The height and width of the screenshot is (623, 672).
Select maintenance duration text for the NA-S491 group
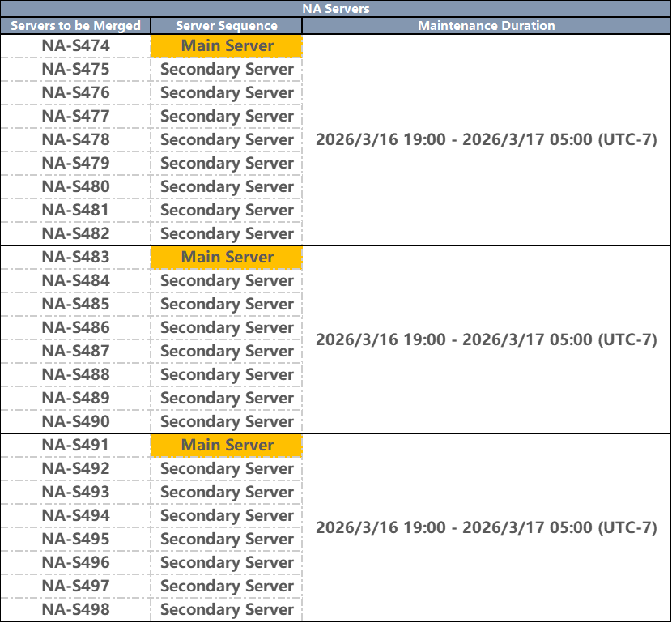pos(486,528)
